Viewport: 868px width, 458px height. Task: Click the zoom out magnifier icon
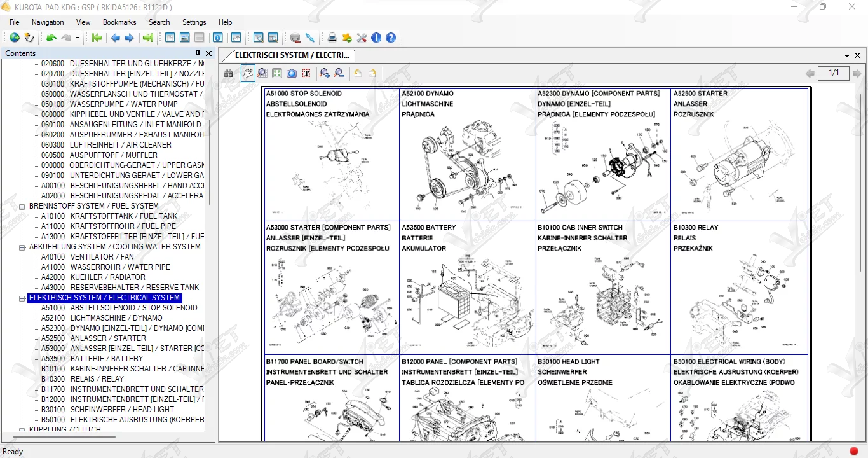(339, 74)
